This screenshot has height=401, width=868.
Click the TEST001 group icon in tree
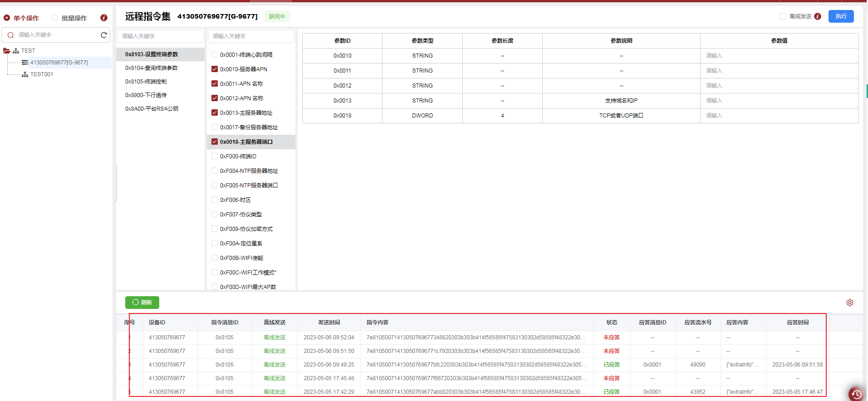tap(25, 74)
